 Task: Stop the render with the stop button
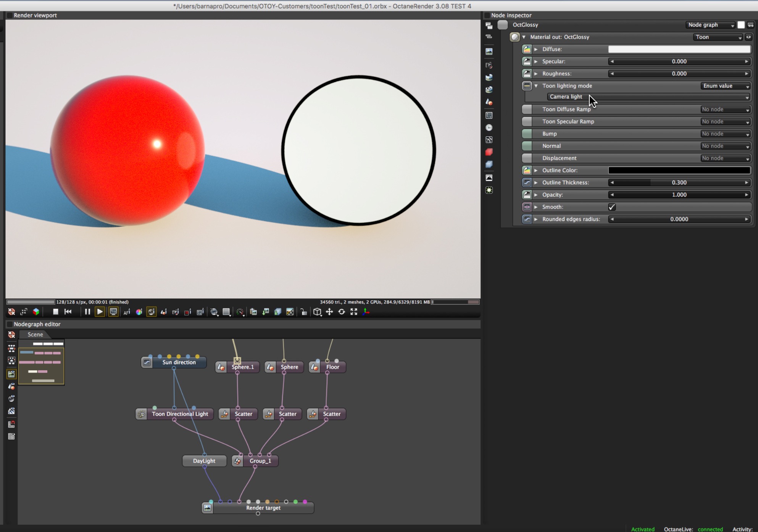point(55,312)
